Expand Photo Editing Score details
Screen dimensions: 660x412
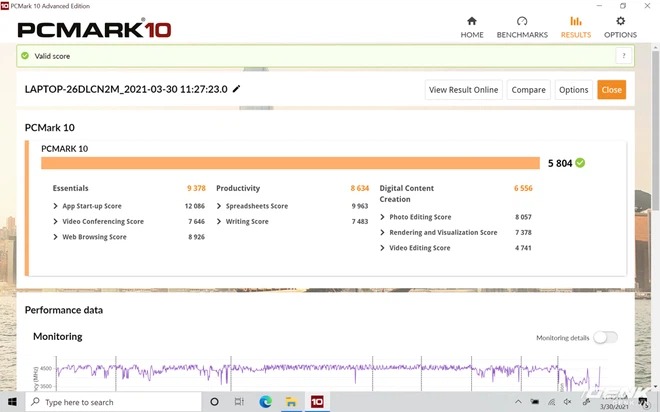382,217
